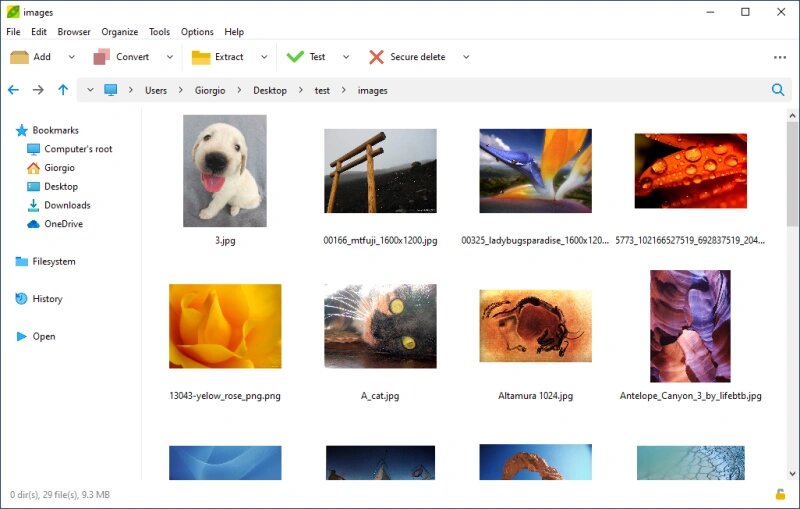Select the Antelope Canyon thumbnail
Viewport: 800px width, 509px height.
690,326
